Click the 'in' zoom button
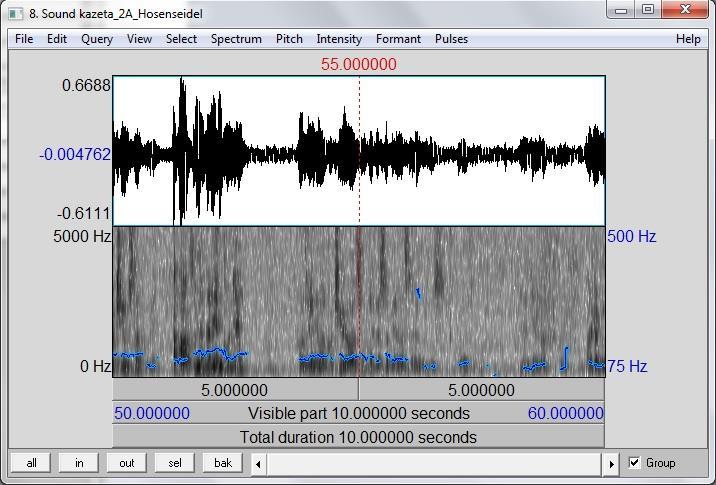 tap(79, 463)
